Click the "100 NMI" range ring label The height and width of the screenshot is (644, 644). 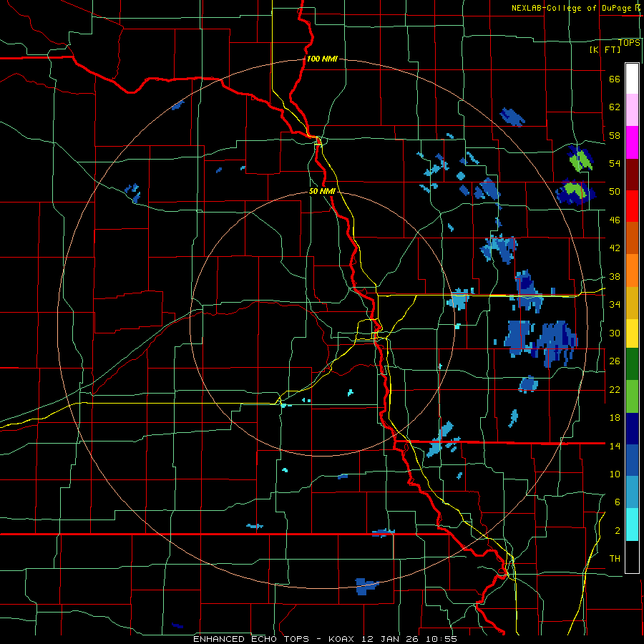[322, 59]
